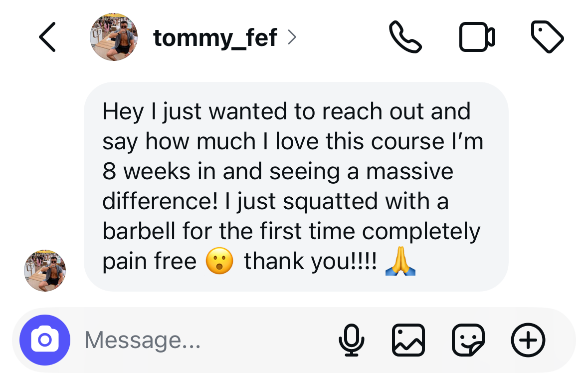
Task: Open the tommy_fef username link
Action: [215, 37]
